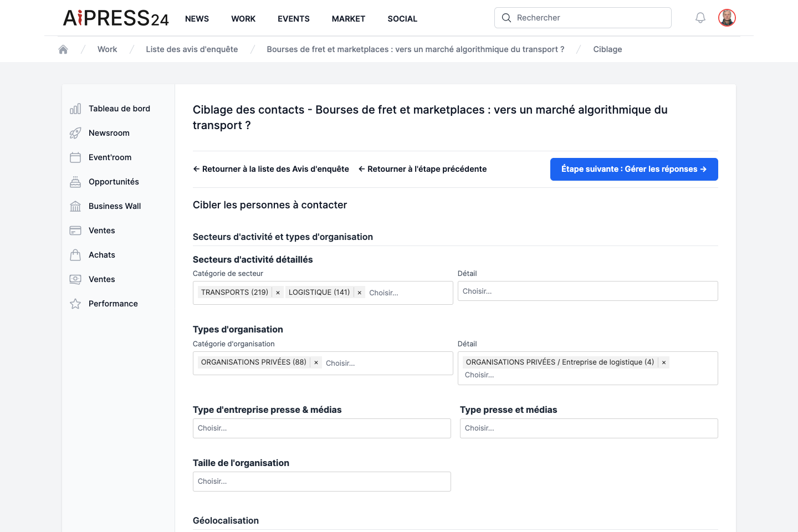Open the organisation Détail dropdown

click(x=587, y=368)
